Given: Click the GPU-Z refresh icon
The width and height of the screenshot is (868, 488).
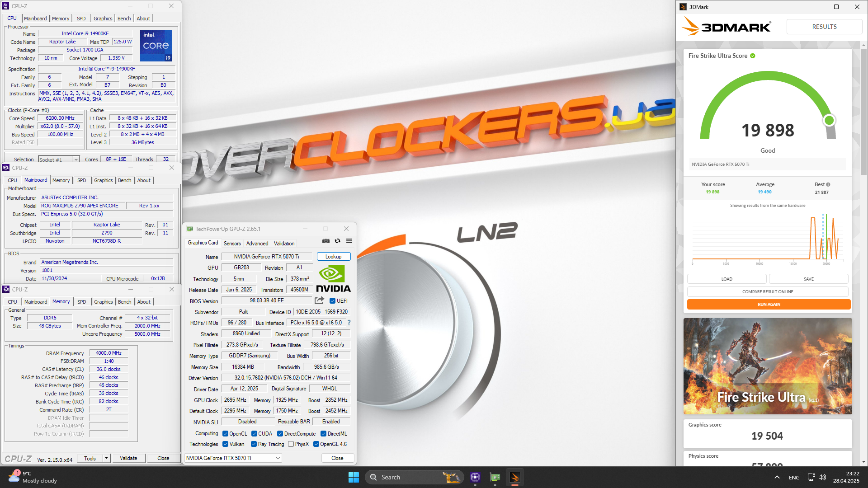Looking at the screenshot, I should coord(337,241).
